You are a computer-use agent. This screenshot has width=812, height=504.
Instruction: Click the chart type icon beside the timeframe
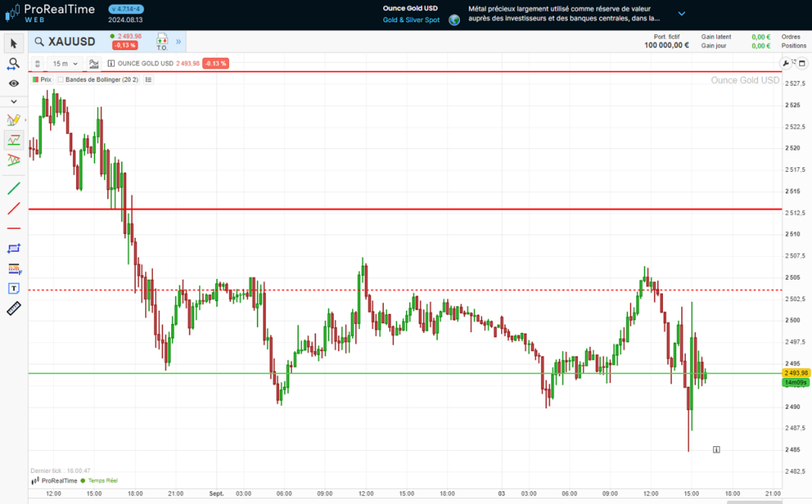(94, 63)
